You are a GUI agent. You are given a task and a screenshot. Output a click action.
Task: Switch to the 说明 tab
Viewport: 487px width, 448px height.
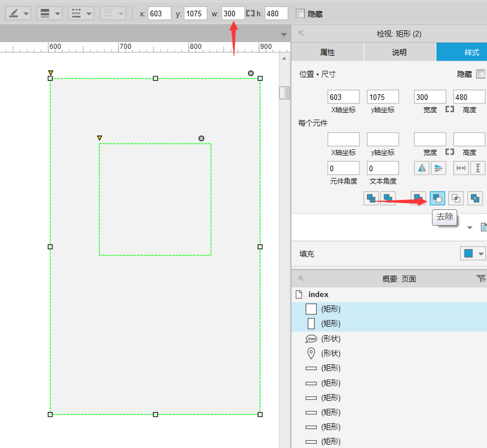coord(399,52)
